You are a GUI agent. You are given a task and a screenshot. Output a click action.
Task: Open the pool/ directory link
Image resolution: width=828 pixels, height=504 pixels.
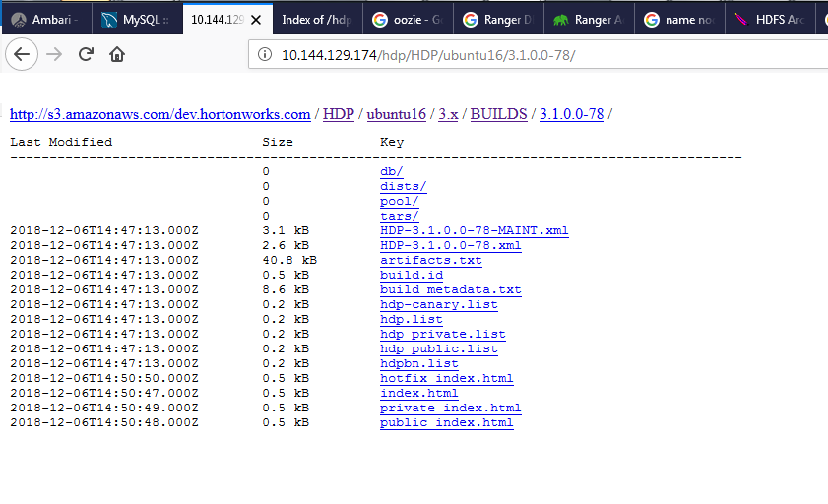tap(399, 201)
